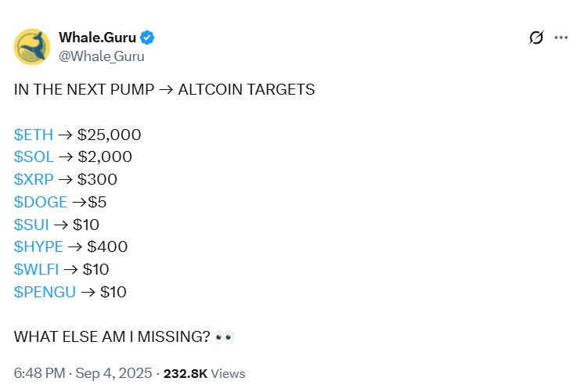Click the $ETH cashtag

(33, 134)
